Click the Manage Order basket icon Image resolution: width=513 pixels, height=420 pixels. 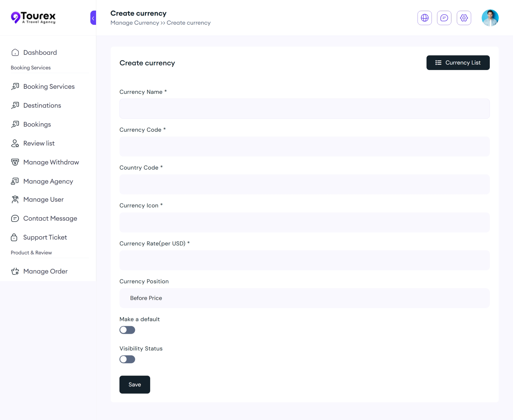coord(15,271)
